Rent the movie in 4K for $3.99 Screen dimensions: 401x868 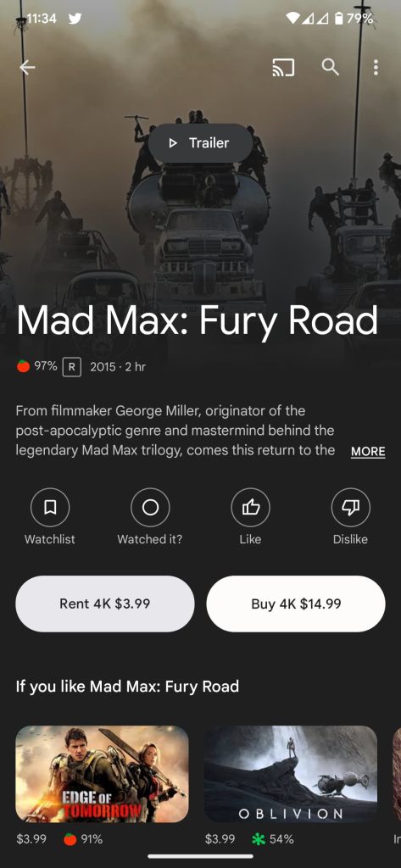coord(104,604)
